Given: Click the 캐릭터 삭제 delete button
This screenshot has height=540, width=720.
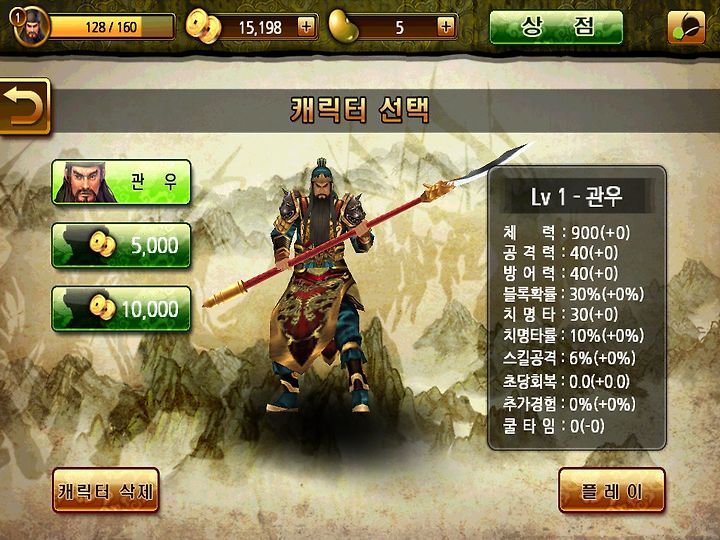Looking at the screenshot, I should [x=106, y=490].
